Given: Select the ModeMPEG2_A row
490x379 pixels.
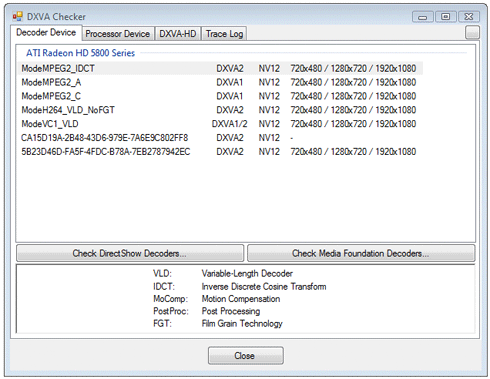Looking at the screenshot, I should [x=220, y=82].
